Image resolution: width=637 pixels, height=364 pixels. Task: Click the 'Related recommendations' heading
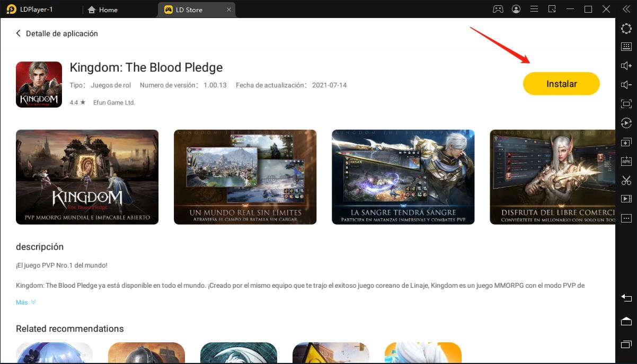click(70, 329)
